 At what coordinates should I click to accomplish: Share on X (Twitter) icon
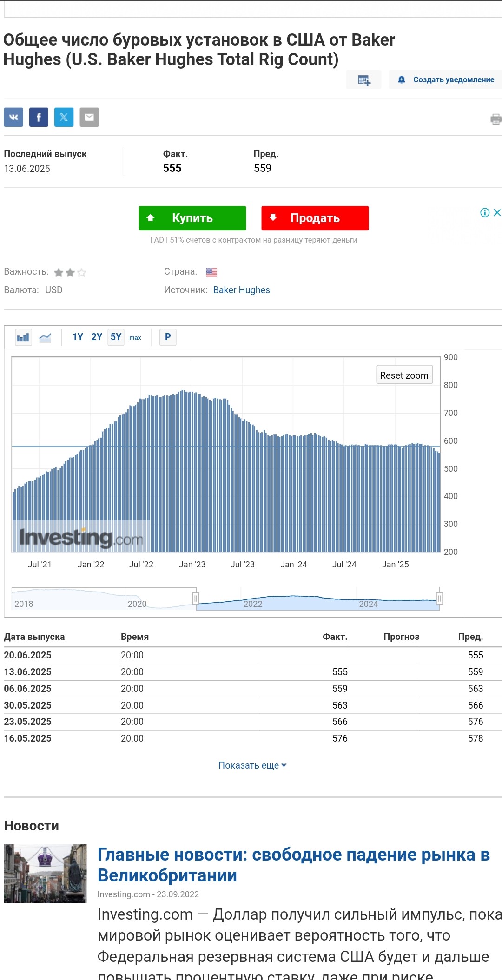[64, 117]
